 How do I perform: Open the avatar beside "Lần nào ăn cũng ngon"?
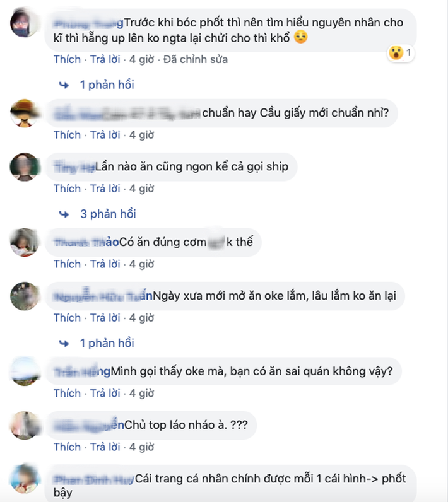click(x=25, y=167)
